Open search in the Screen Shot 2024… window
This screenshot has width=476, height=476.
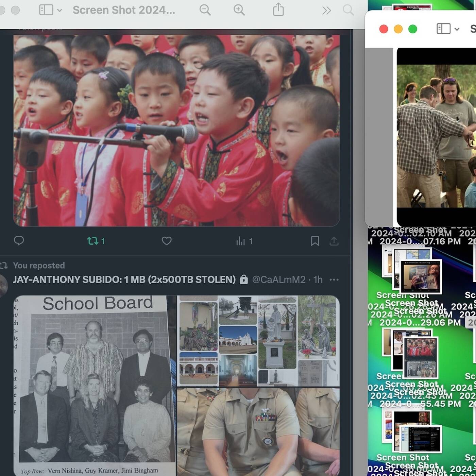coord(348,10)
